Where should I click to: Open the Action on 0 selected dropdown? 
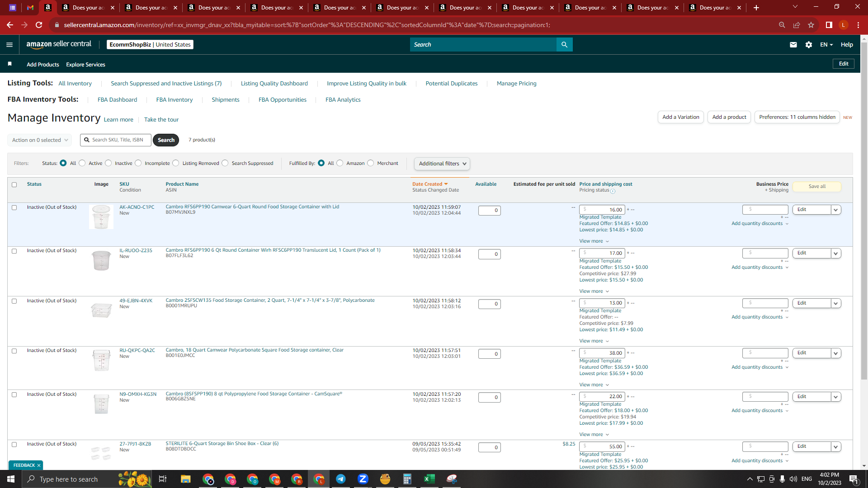40,140
